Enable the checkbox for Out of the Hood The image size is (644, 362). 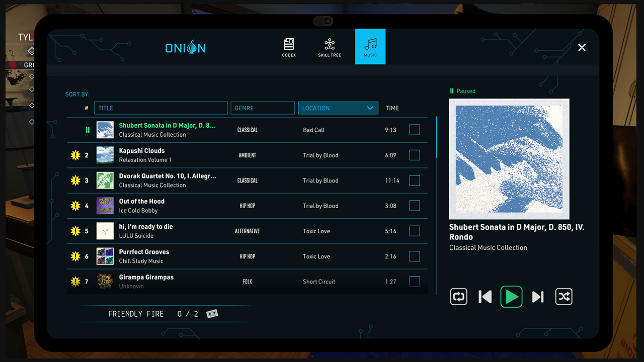415,206
